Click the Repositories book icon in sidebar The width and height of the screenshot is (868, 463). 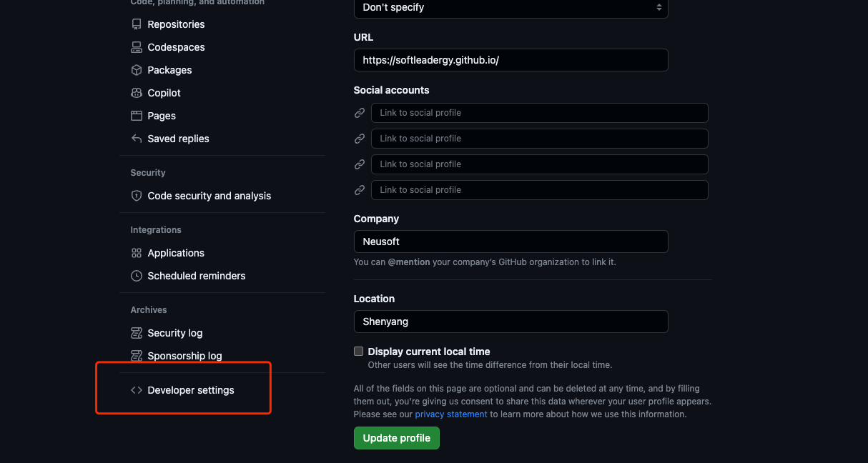pyautogui.click(x=137, y=24)
